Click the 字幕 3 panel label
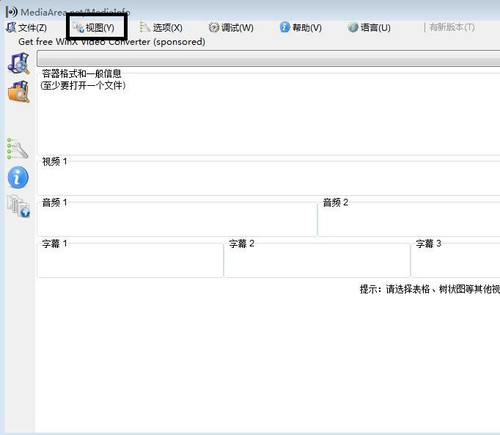 [x=428, y=243]
